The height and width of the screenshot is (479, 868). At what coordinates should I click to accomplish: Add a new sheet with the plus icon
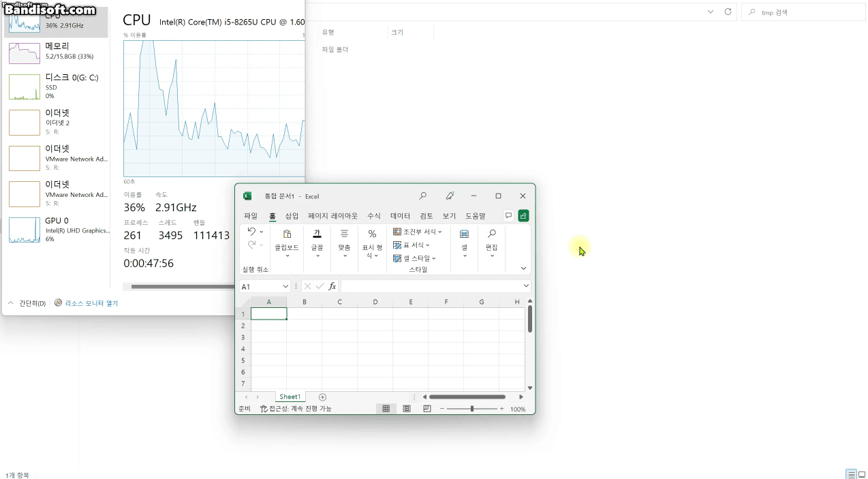point(323,397)
